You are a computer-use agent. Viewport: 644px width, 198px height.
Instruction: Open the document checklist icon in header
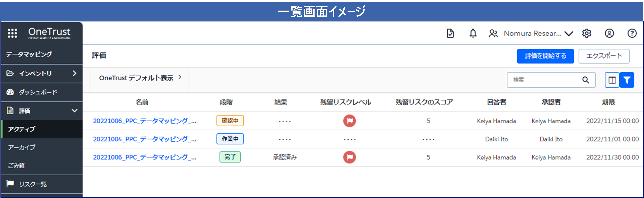pyautogui.click(x=450, y=33)
